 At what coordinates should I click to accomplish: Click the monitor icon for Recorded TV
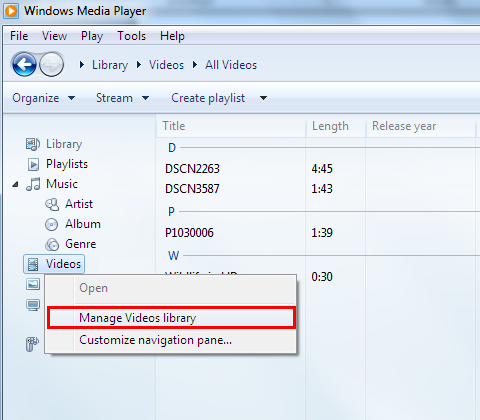[x=33, y=305]
